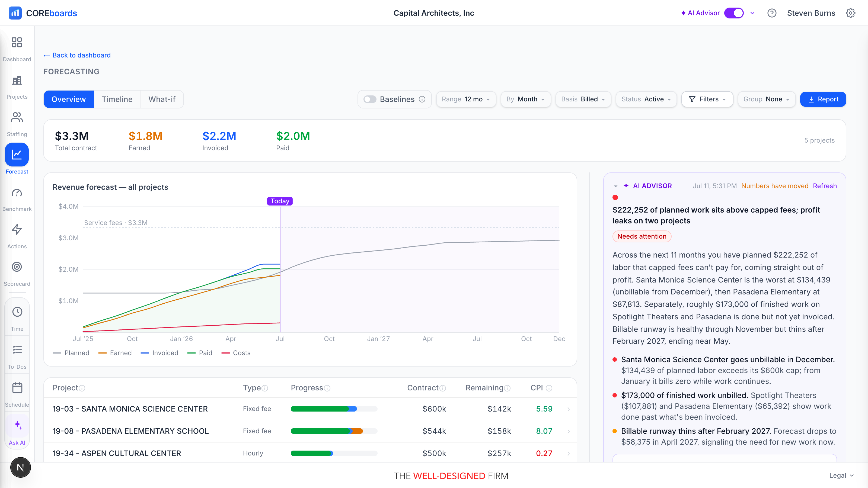Click the Baselines info icon
This screenshot has height=488, width=868.
[x=422, y=99]
